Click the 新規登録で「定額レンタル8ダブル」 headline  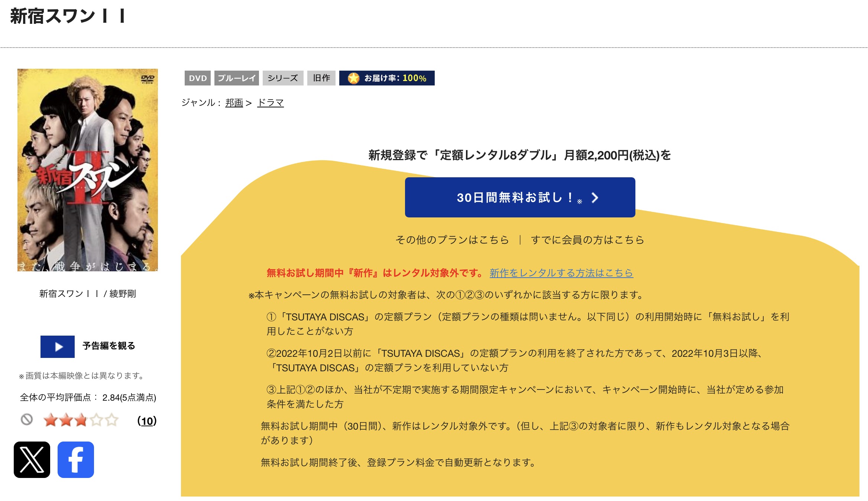tap(520, 155)
